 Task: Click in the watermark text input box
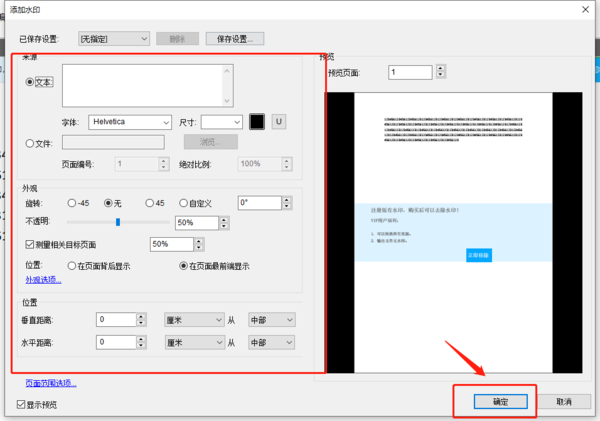(x=147, y=85)
